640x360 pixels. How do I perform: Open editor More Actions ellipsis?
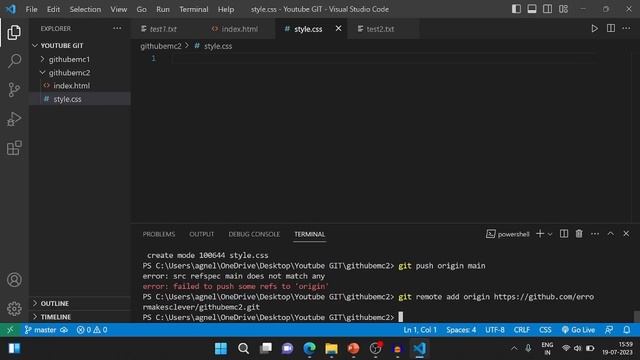pos(626,29)
